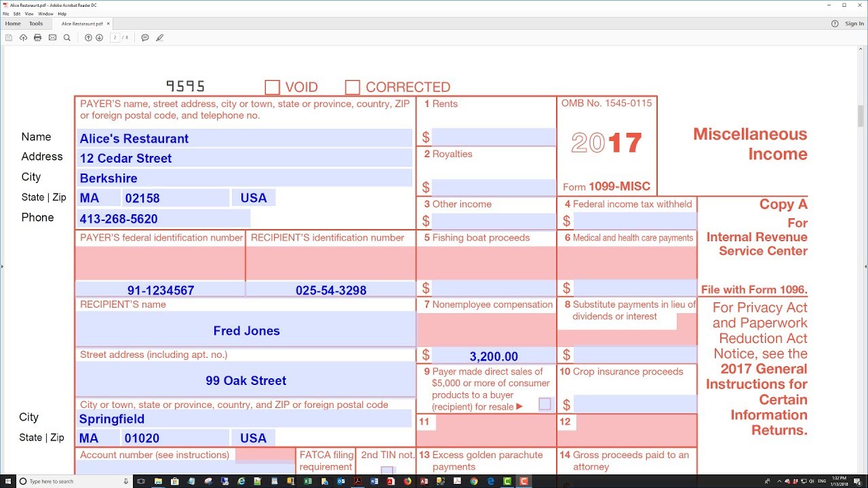Click nonemployee compensation field 3,200.00
The height and width of the screenshot is (488, 868).
494,356
